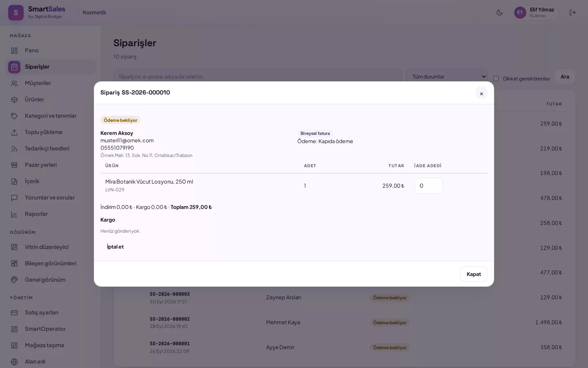Click İptal et to cancel order
The height and width of the screenshot is (368, 588).
pos(115,247)
